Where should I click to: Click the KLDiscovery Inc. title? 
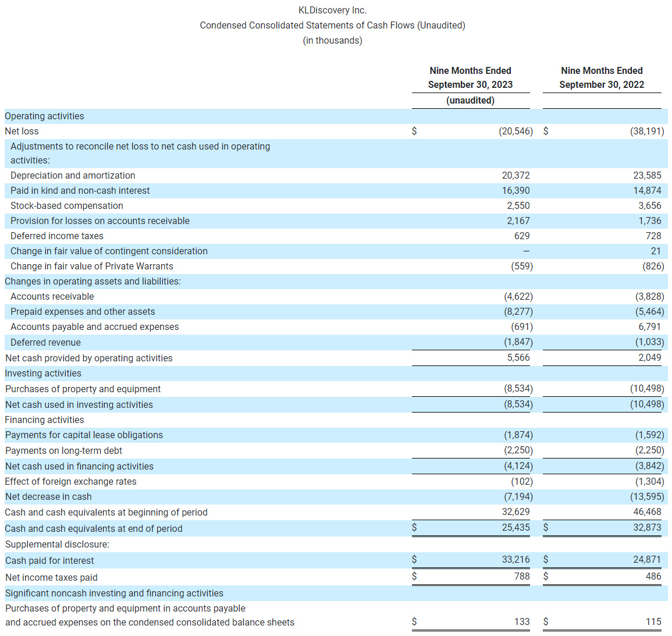click(x=333, y=10)
